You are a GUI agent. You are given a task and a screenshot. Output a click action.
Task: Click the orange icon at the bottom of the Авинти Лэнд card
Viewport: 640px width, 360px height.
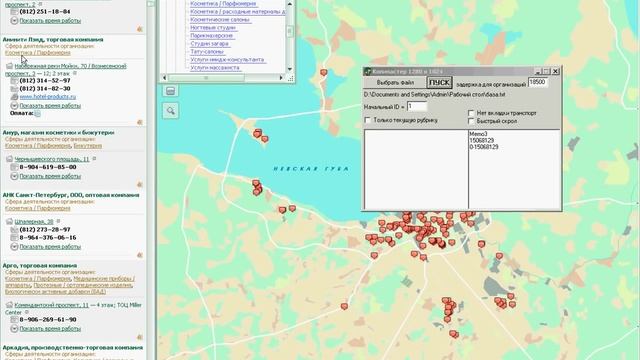140,122
